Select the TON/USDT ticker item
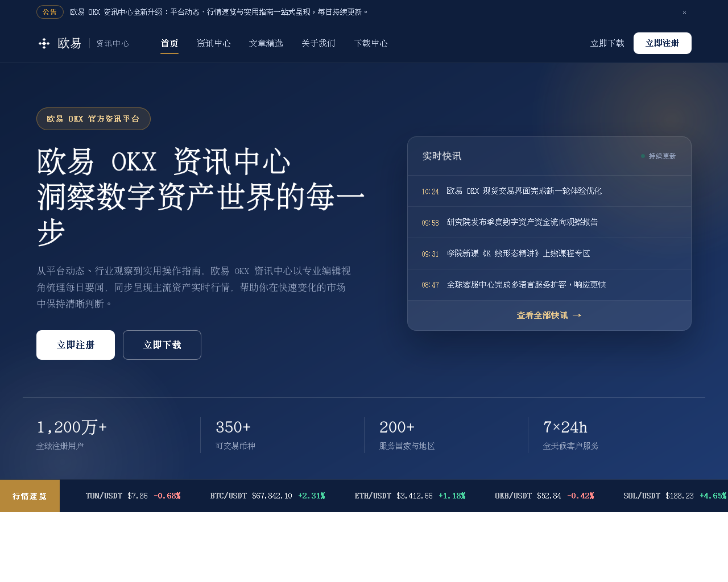The width and height of the screenshot is (728, 582). 133,496
